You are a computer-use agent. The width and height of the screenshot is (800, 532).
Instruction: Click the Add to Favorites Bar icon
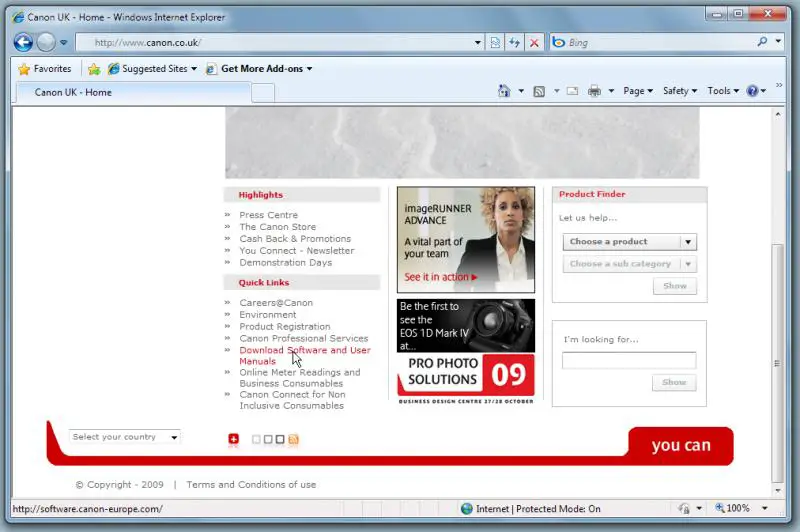94,69
